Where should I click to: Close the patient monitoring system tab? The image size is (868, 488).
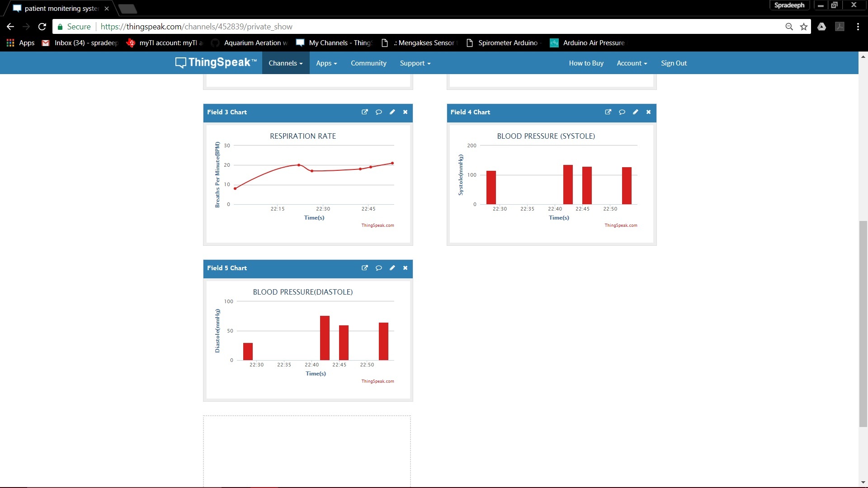(x=107, y=9)
